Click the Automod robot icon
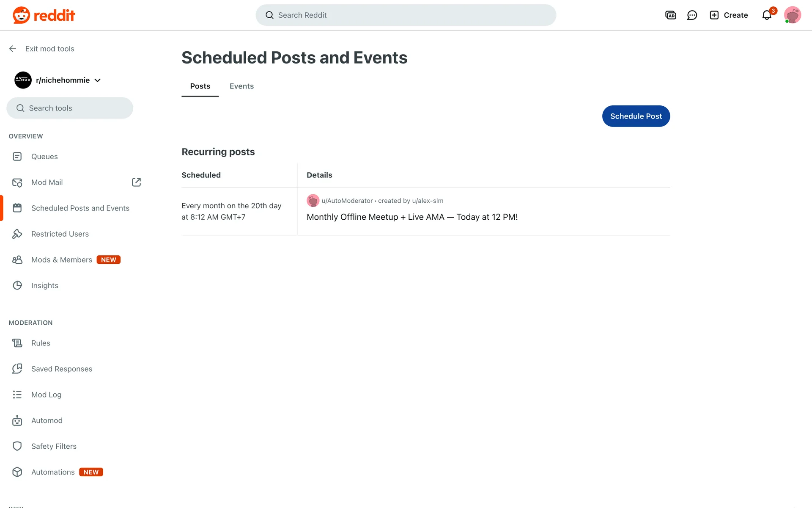The height and width of the screenshot is (508, 812). pyautogui.click(x=17, y=420)
